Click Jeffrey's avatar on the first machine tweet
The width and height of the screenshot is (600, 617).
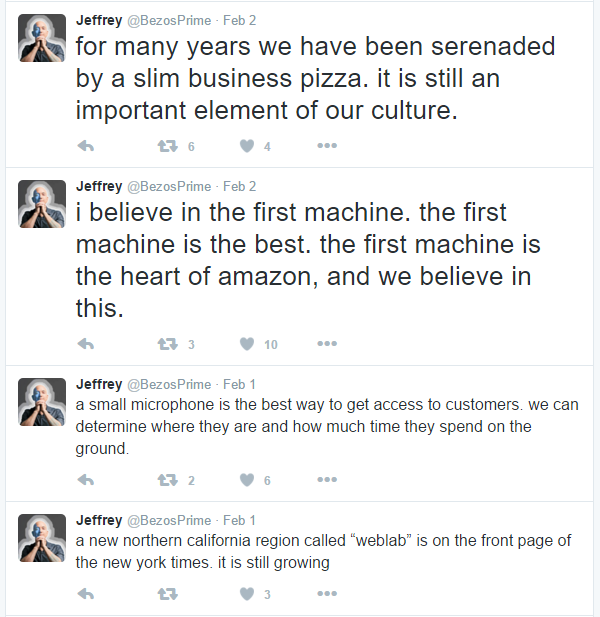43,203
